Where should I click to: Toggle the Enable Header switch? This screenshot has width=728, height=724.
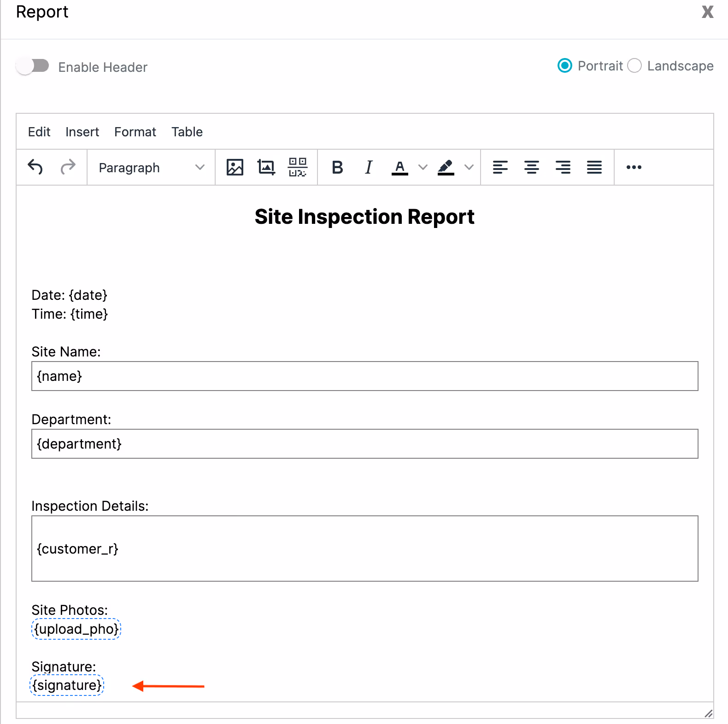coord(33,66)
